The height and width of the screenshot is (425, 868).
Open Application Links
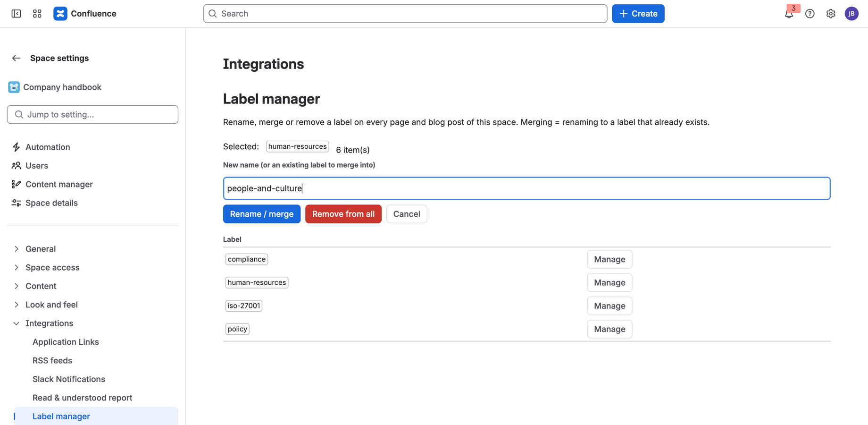(x=66, y=342)
